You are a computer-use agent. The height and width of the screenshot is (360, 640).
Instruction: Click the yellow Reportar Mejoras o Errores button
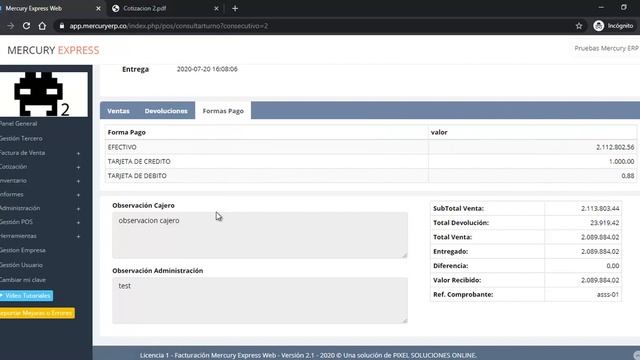coord(37,313)
